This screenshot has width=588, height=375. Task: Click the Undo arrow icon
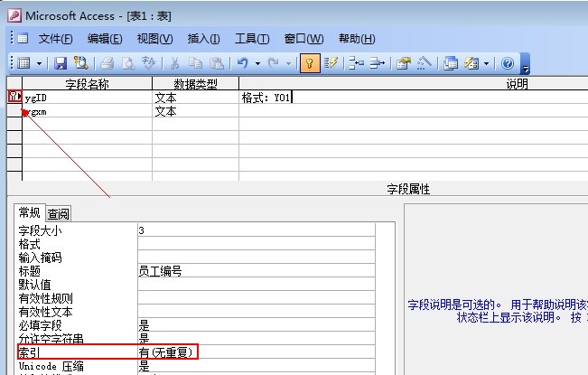[243, 63]
